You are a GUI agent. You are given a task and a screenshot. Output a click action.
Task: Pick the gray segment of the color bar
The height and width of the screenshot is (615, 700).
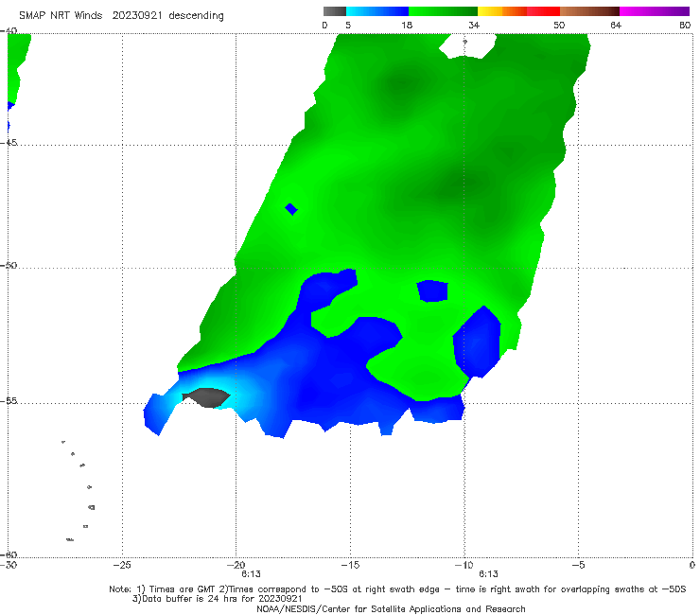point(335,11)
